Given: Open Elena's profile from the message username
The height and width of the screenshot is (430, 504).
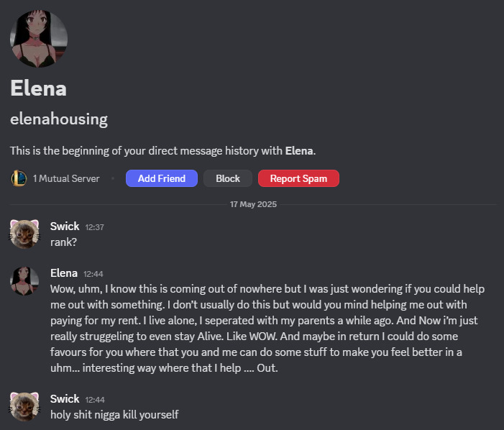Looking at the screenshot, I should coord(64,273).
